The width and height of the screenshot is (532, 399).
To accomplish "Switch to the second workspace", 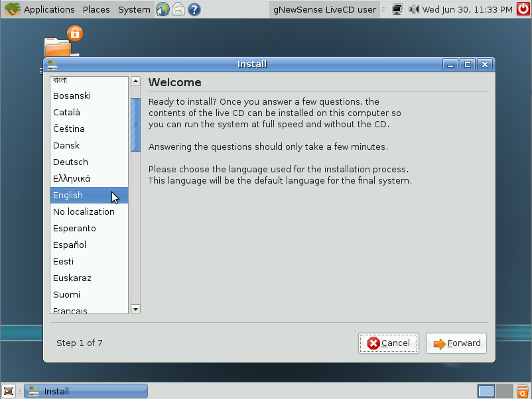I will [x=504, y=391].
